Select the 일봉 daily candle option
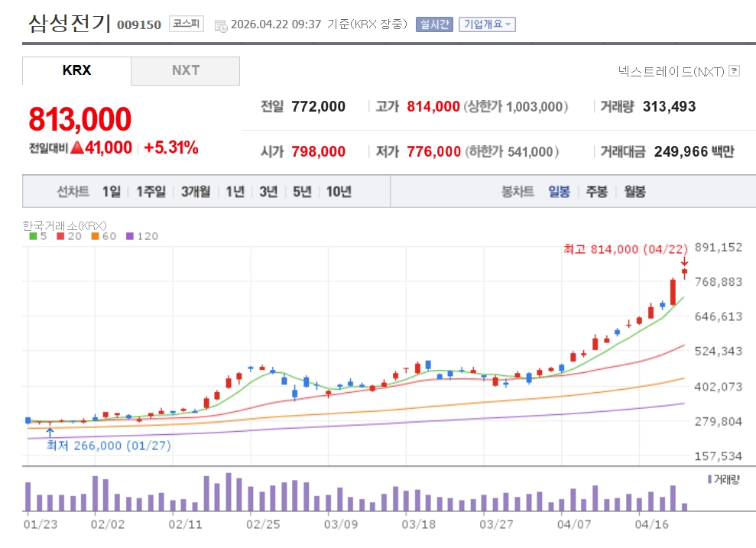756x548 pixels. pyautogui.click(x=559, y=192)
